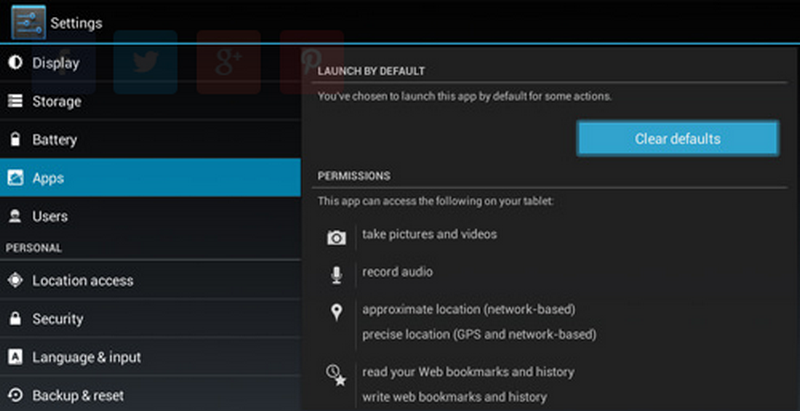This screenshot has height=411, width=800.
Task: Open Security settings
Action: coord(150,319)
